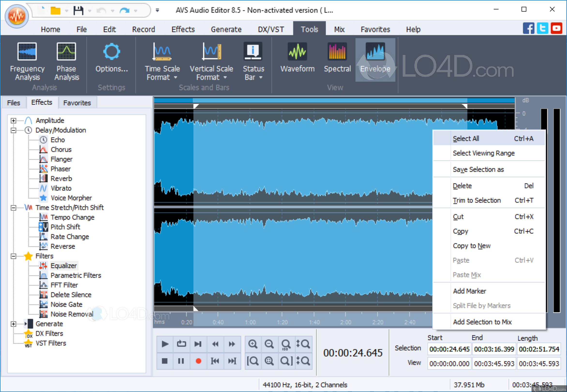
Task: Click Add Marker in the context menu
Action: tap(469, 291)
